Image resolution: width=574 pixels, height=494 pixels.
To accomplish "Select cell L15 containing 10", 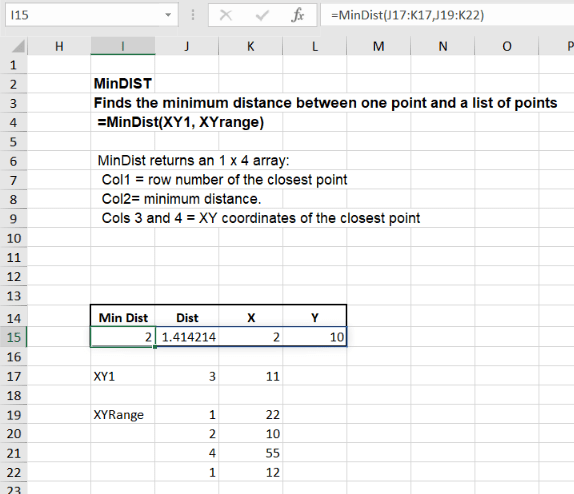I will 314,337.
